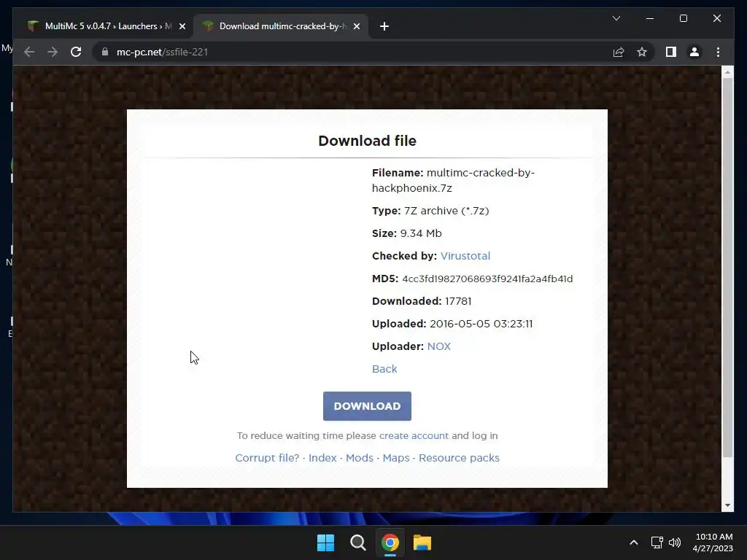Image resolution: width=747 pixels, height=560 pixels.
Task: Click the browser back arrow
Action: [x=29, y=52]
